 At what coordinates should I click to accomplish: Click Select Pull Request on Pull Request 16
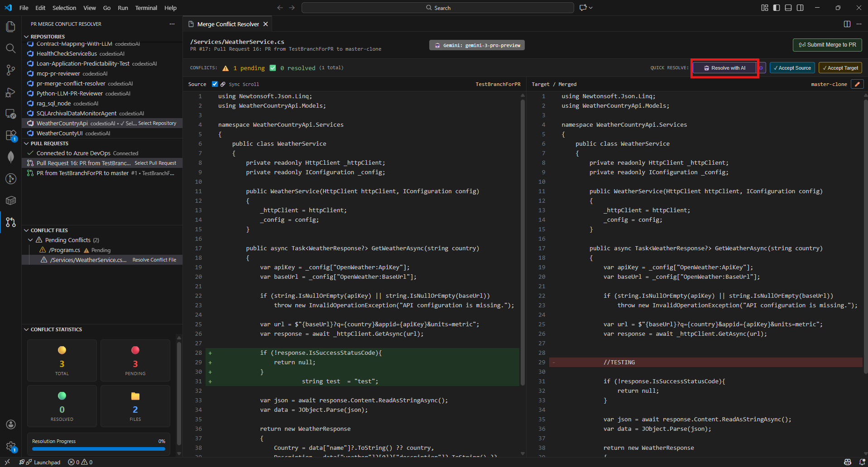click(x=155, y=163)
